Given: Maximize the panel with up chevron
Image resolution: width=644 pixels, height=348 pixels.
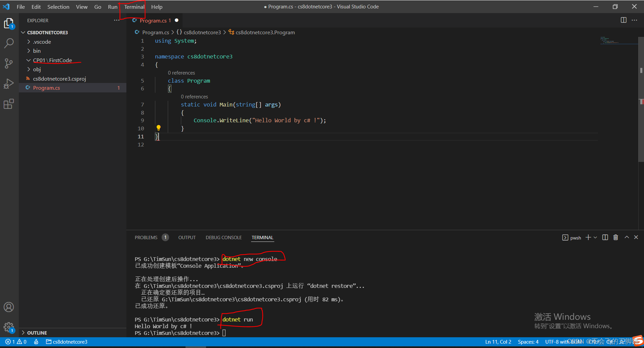Looking at the screenshot, I should [x=627, y=237].
